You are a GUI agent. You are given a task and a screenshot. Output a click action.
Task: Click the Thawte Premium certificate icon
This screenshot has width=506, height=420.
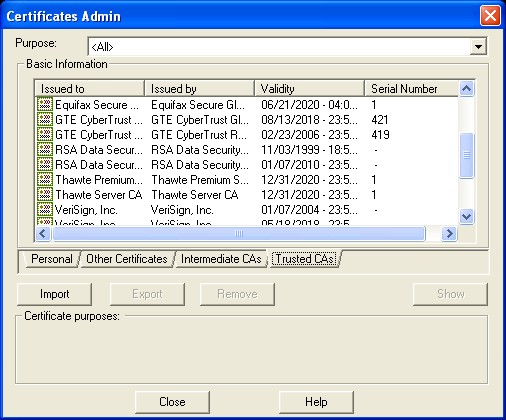(x=45, y=179)
